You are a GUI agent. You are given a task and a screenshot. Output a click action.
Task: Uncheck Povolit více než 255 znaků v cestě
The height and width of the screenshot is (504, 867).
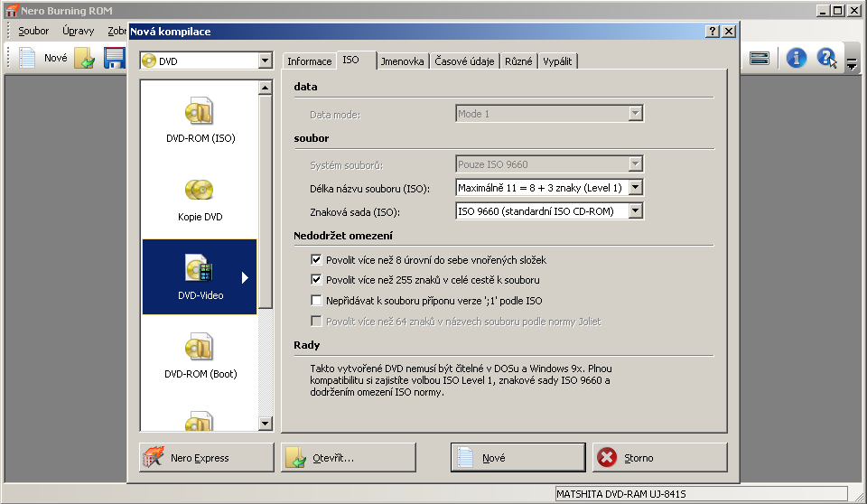tap(316, 279)
